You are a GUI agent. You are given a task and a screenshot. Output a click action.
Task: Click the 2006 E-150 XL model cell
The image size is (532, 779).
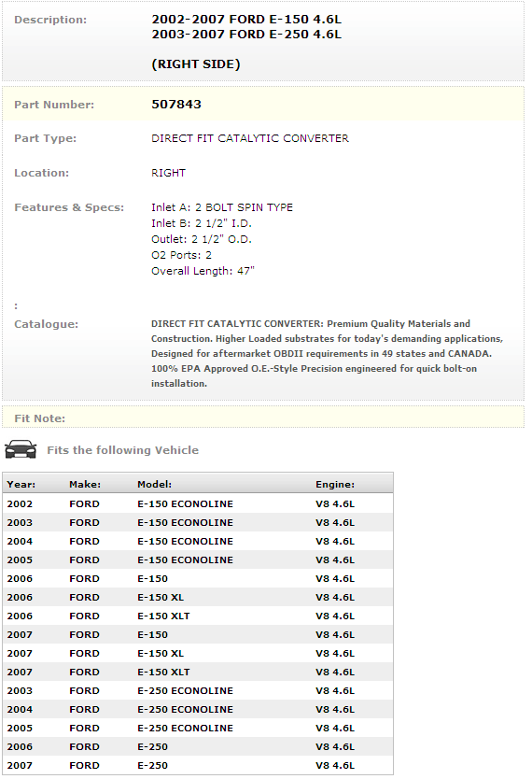pos(161,597)
